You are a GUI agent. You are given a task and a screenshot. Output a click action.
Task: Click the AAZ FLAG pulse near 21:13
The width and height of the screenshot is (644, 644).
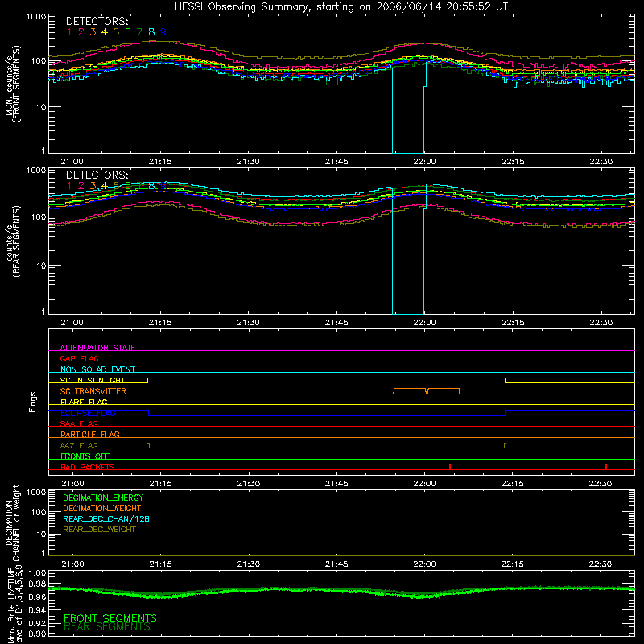pyautogui.click(x=148, y=446)
